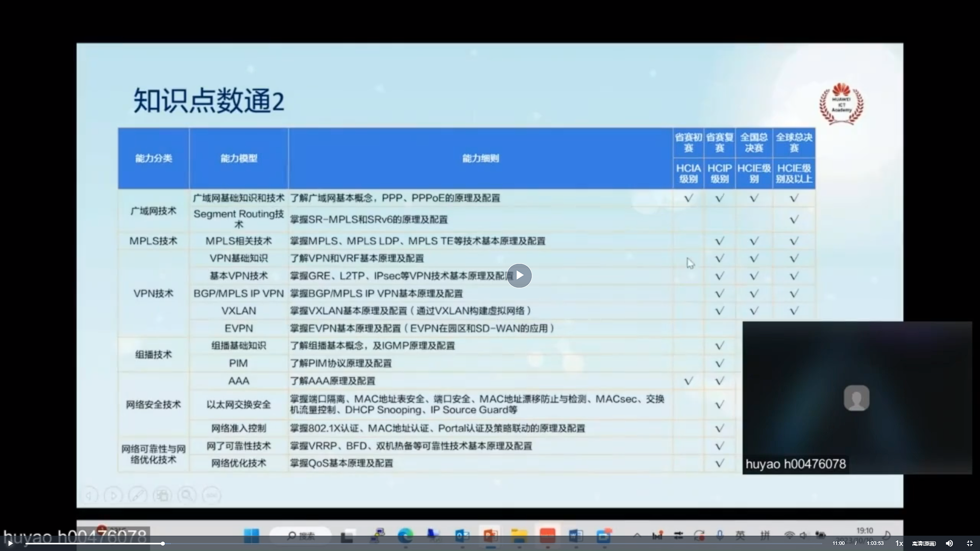This screenshot has width=980, height=551.
Task: Open PowerPoint from the taskbar
Action: pos(491,536)
